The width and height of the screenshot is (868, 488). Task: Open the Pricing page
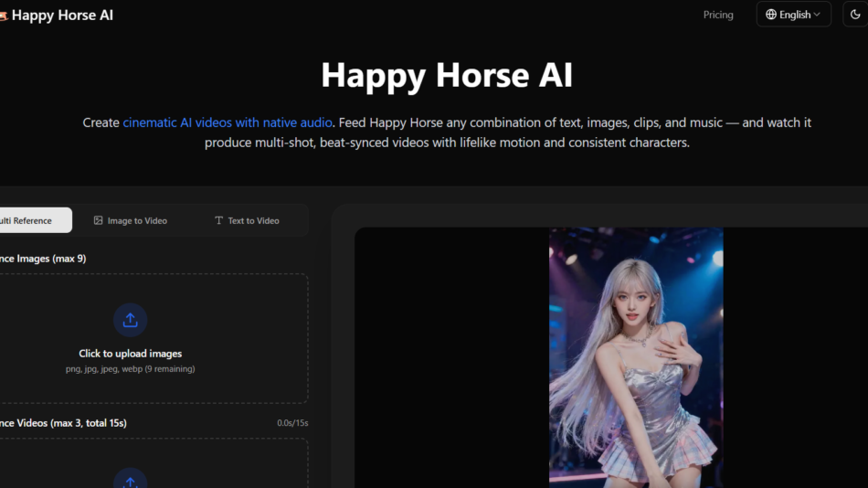click(718, 15)
